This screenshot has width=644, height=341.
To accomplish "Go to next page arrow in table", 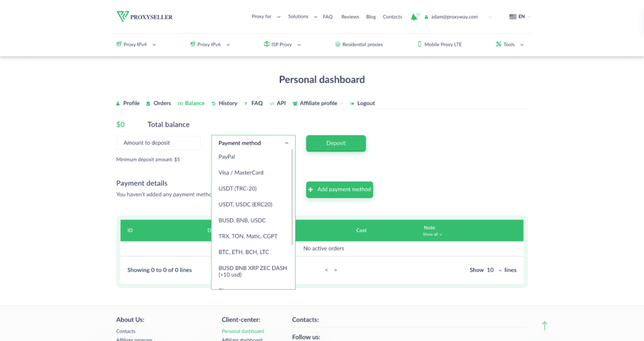I will click(x=336, y=270).
